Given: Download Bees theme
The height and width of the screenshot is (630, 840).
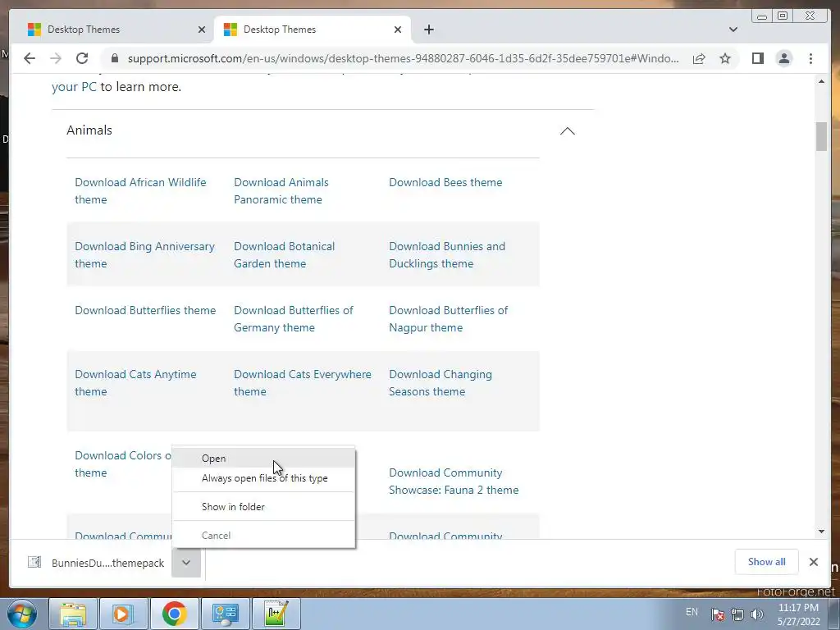Looking at the screenshot, I should (x=445, y=182).
